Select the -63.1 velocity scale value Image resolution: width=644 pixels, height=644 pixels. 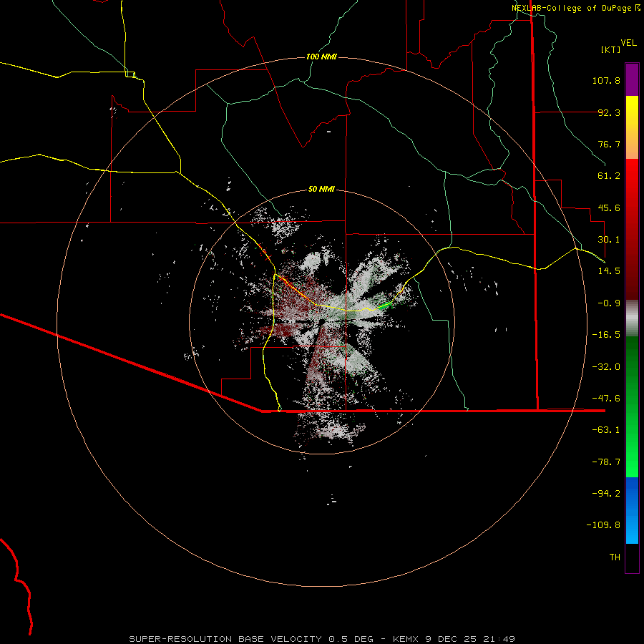coord(606,430)
